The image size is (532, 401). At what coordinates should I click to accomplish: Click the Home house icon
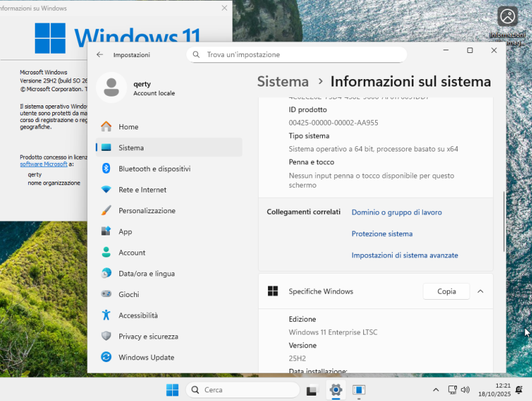[106, 127]
